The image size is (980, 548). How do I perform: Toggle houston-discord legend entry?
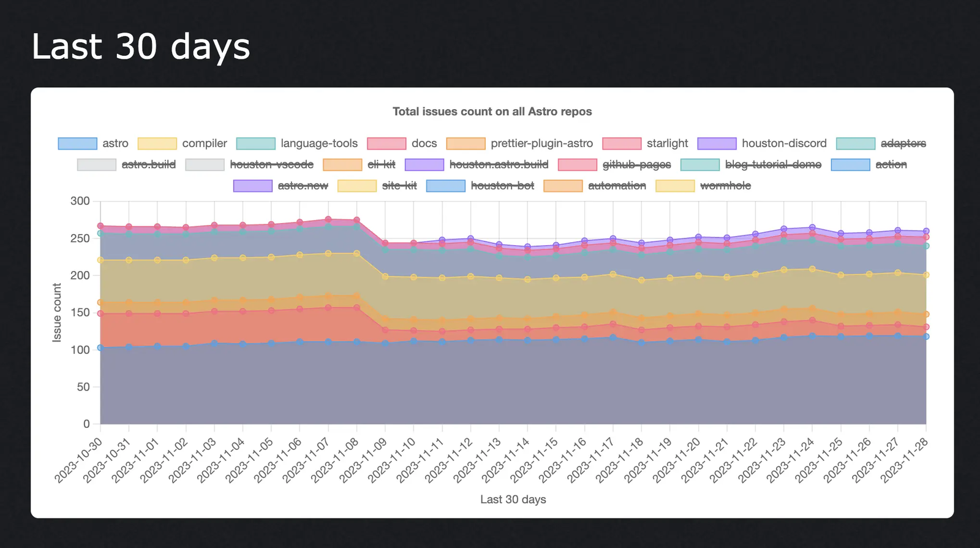tap(717, 143)
